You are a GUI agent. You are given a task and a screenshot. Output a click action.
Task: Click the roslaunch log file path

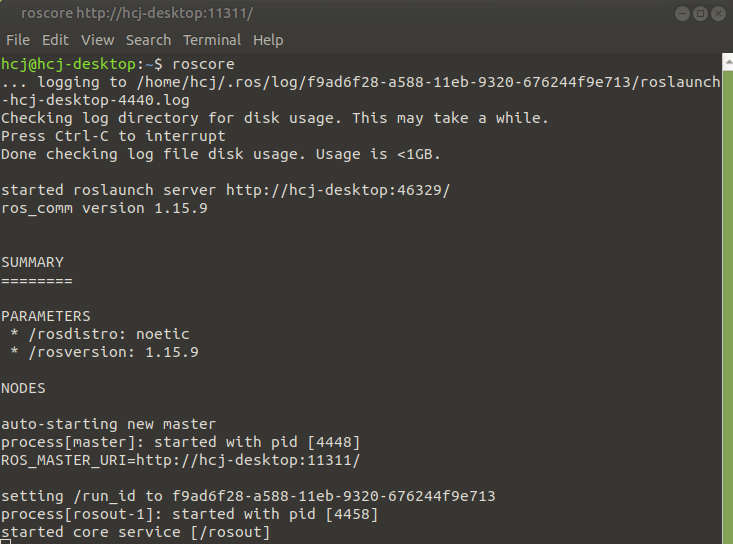(361, 91)
